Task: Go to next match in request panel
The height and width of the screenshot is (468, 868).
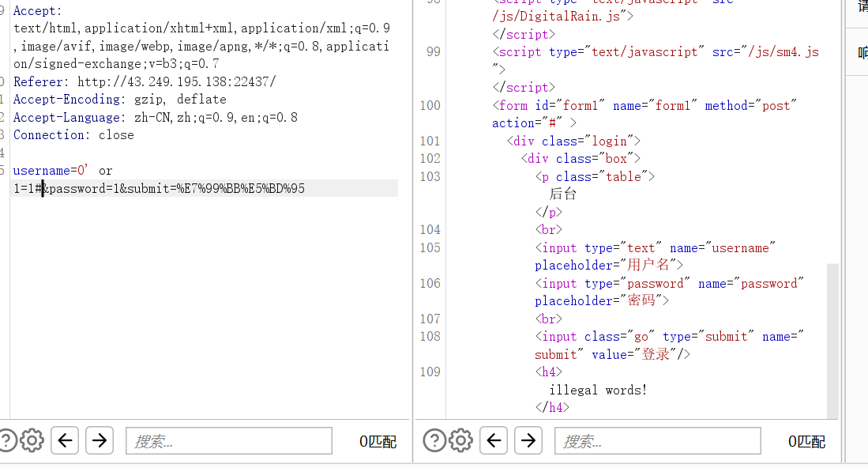Action: pyautogui.click(x=100, y=440)
